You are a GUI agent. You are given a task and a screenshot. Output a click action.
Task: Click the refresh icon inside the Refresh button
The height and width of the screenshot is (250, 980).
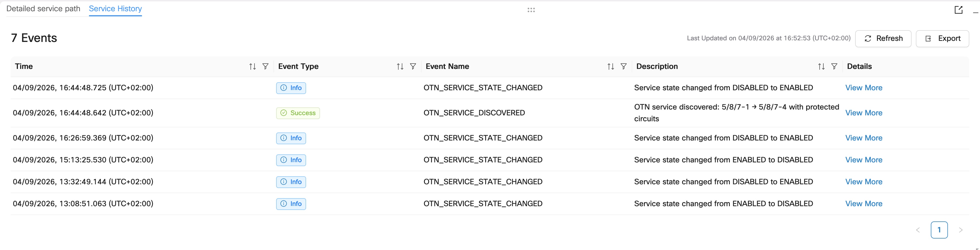click(868, 38)
